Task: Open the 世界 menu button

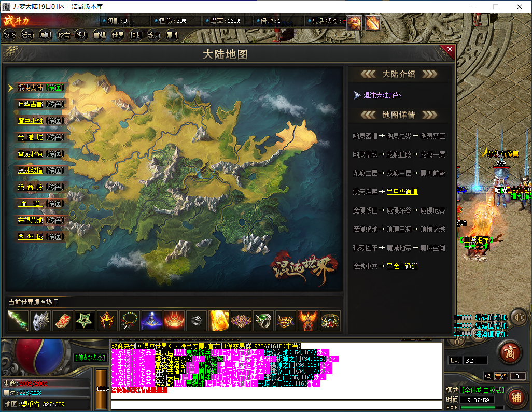Action: coord(118,35)
